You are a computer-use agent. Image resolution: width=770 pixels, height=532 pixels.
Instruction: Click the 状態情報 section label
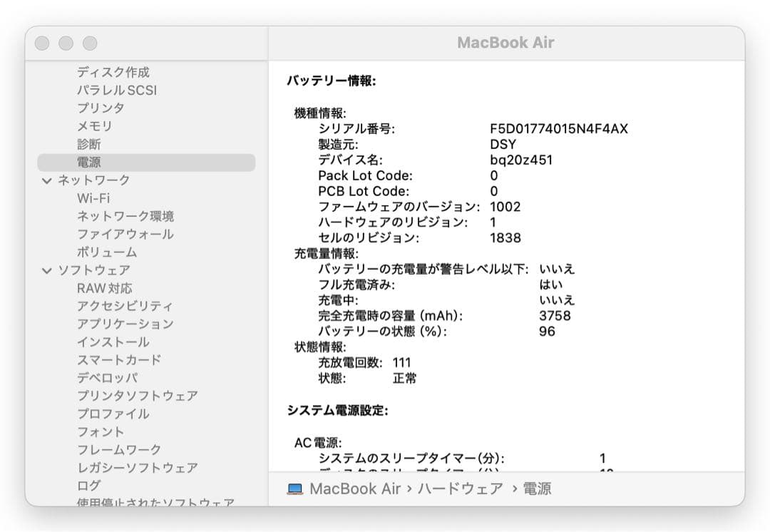(320, 347)
